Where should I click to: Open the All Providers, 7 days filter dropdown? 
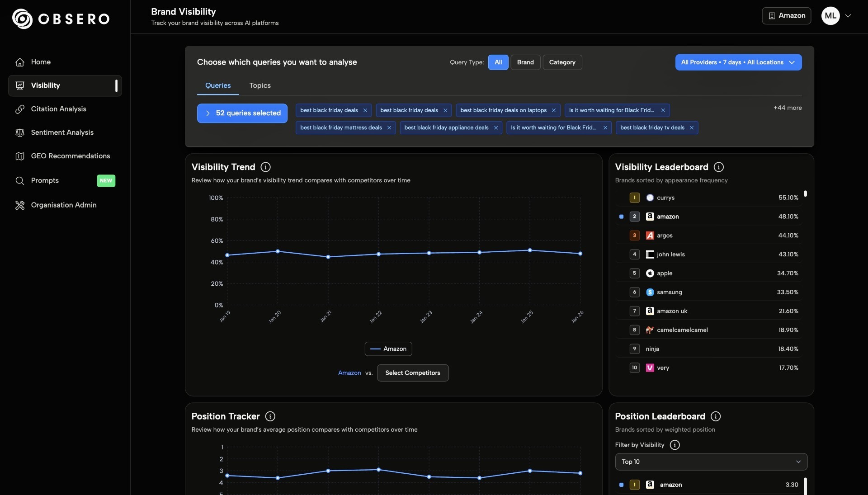(738, 62)
